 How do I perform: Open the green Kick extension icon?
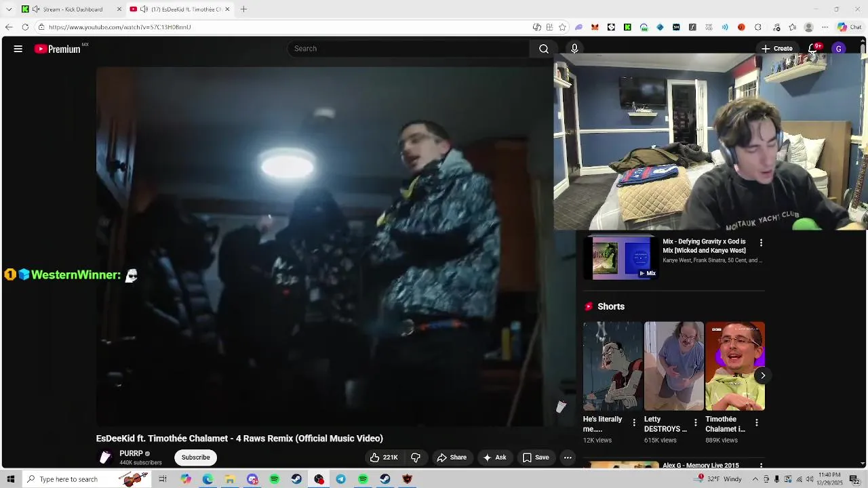click(x=627, y=27)
